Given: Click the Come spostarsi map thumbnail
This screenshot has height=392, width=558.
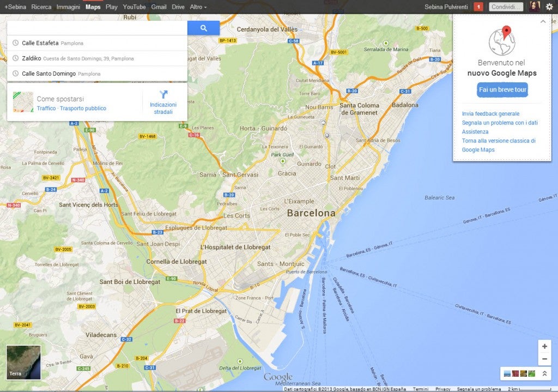Looking at the screenshot, I should (x=23, y=102).
